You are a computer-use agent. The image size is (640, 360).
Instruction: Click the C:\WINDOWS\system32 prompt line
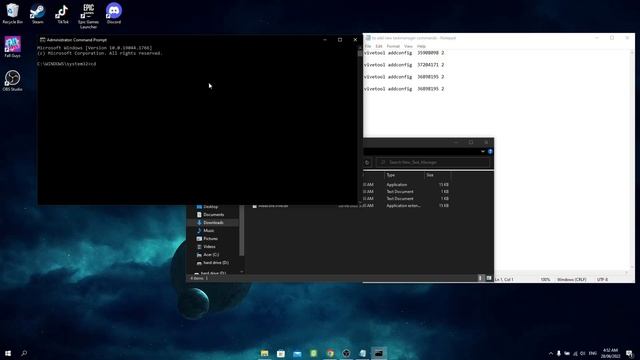[x=67, y=64]
